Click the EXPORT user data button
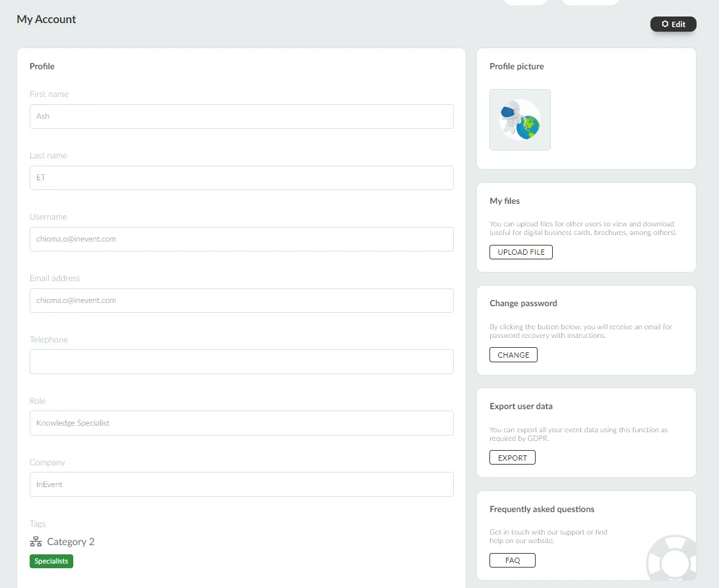This screenshot has width=719, height=588. pos(512,458)
